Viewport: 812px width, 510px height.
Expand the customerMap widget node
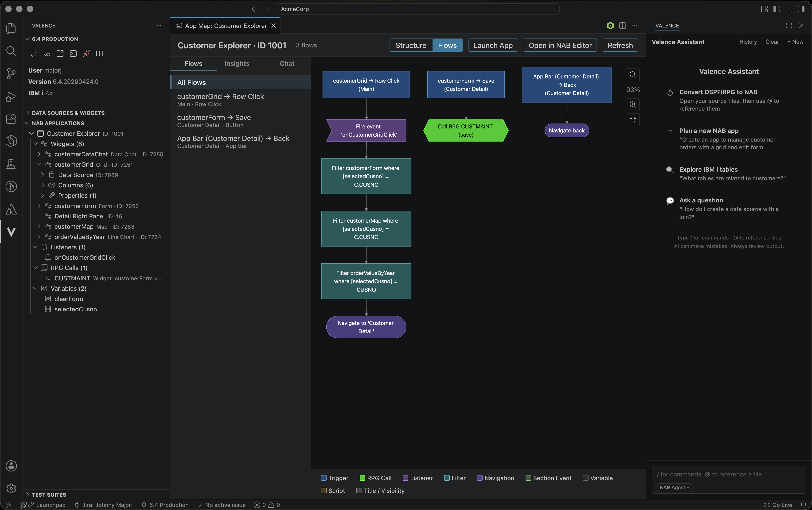point(39,227)
